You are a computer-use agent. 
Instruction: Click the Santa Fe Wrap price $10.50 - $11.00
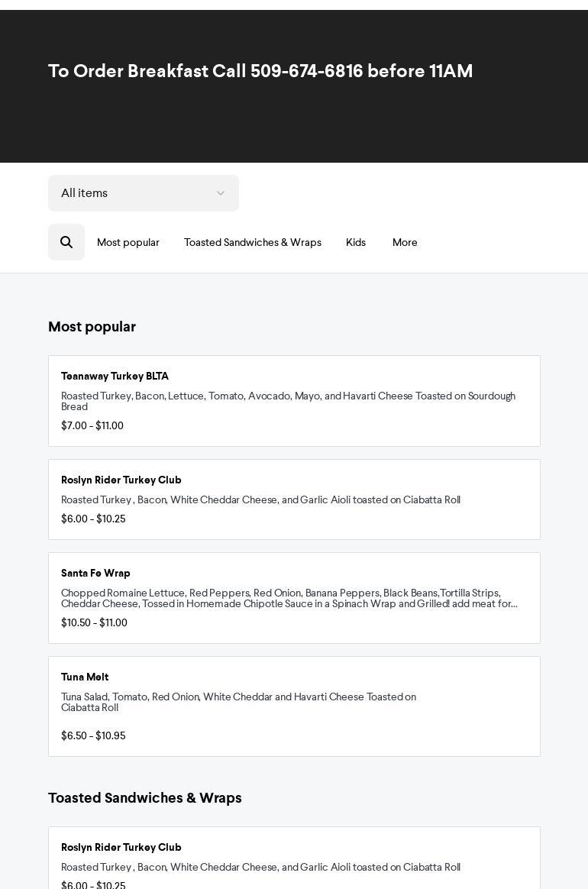coord(94,622)
